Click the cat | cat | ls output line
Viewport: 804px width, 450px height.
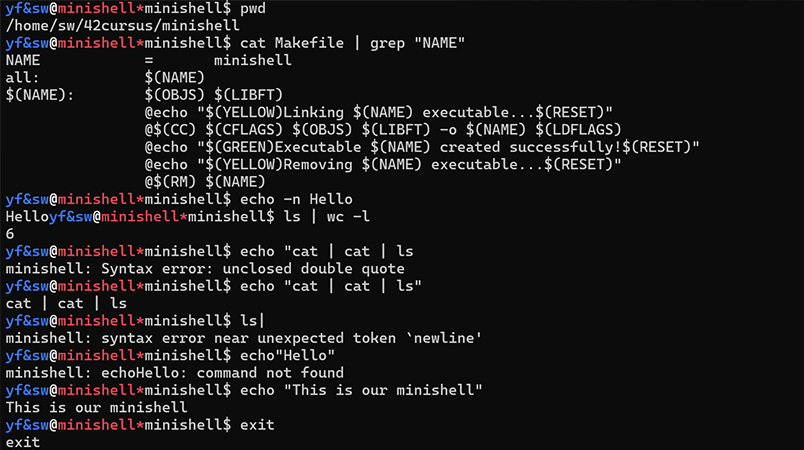pos(66,303)
